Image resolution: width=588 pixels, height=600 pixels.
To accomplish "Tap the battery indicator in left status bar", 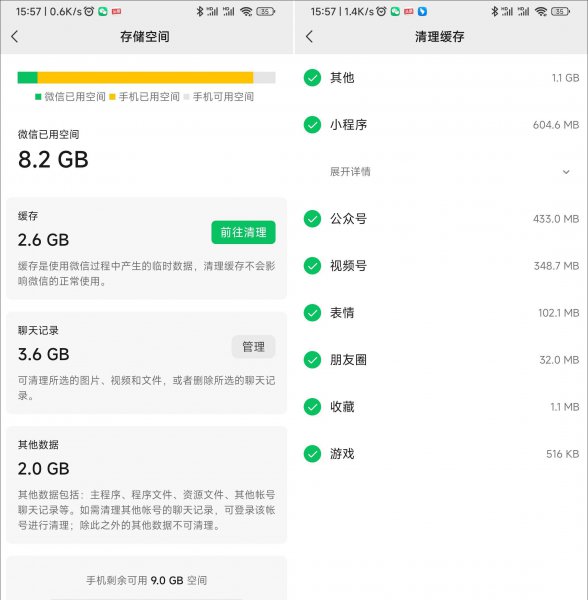I will click(265, 11).
